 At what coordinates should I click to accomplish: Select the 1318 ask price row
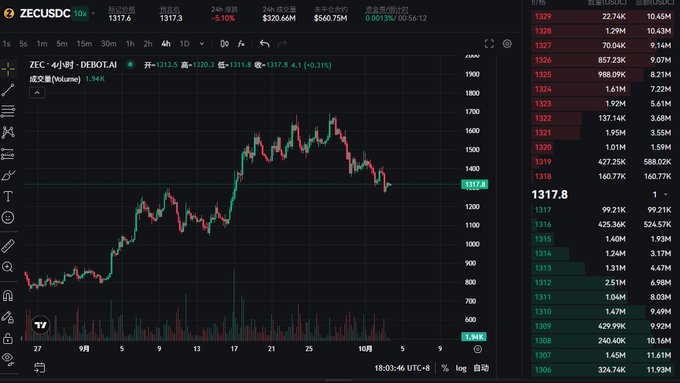tap(603, 177)
